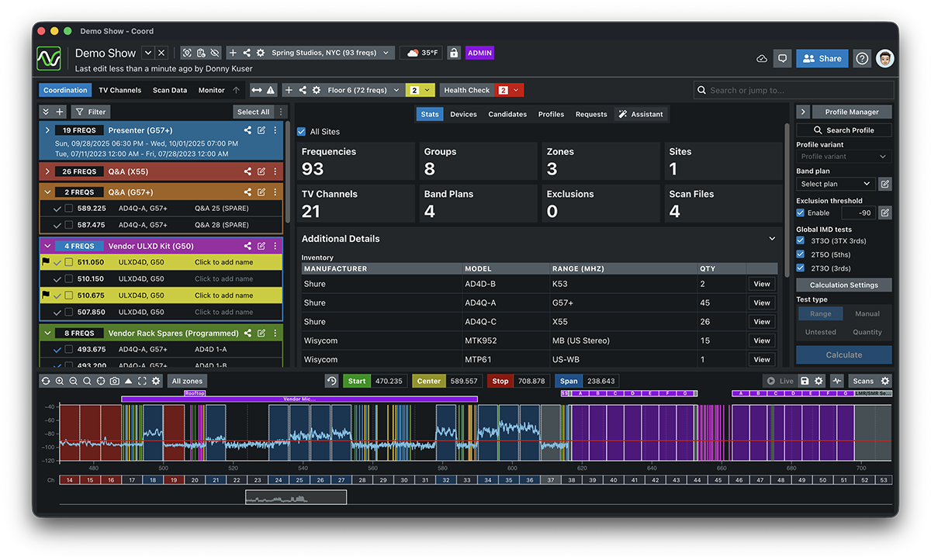Uncheck the All Sites checkbox
Screen dimensions: 931x560
pos(302,132)
